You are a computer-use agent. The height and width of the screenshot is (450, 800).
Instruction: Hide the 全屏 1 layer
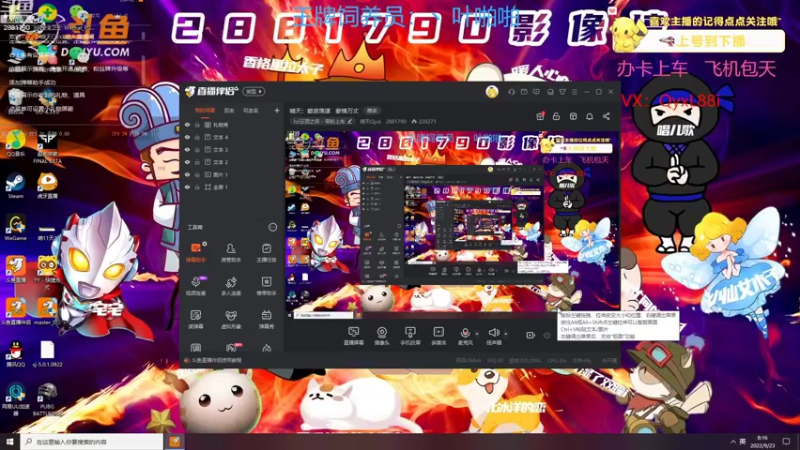click(x=187, y=187)
